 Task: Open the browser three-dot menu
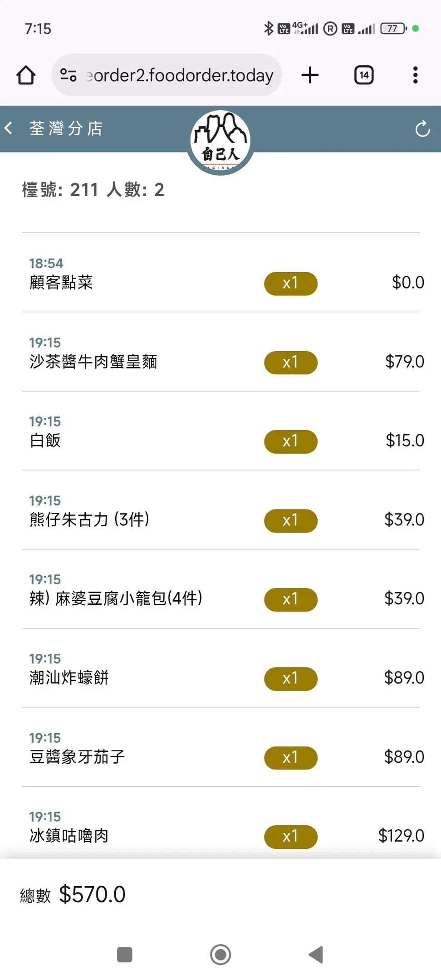(x=415, y=75)
